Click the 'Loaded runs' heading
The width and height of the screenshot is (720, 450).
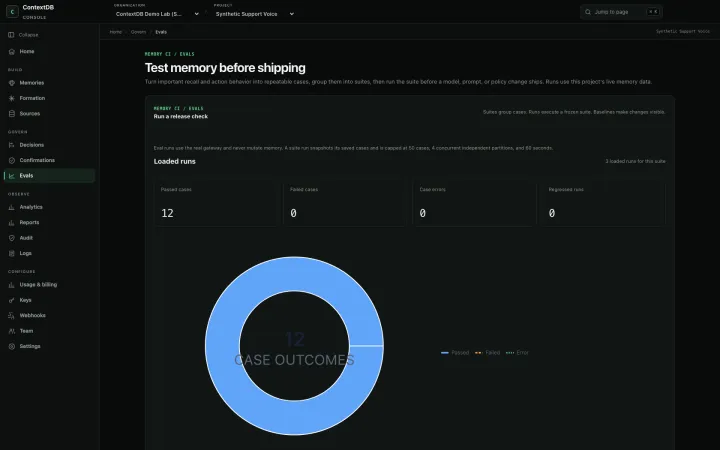tap(174, 162)
